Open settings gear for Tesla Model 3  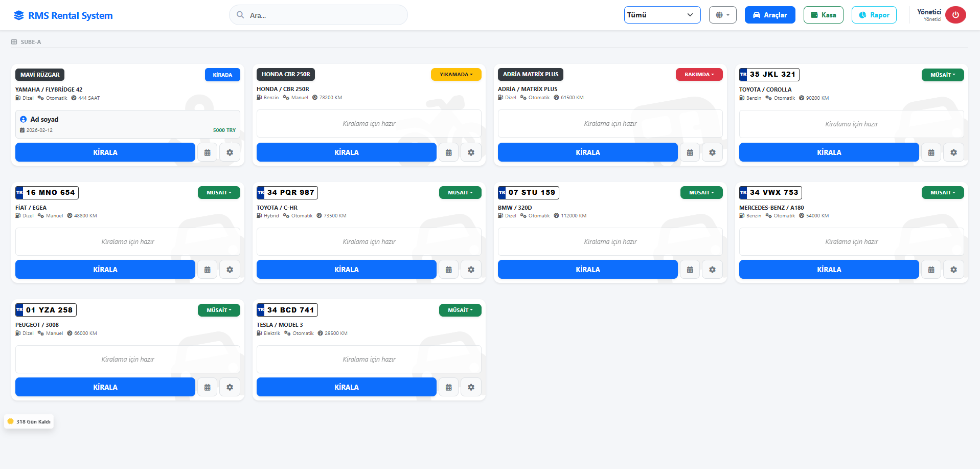[471, 387]
